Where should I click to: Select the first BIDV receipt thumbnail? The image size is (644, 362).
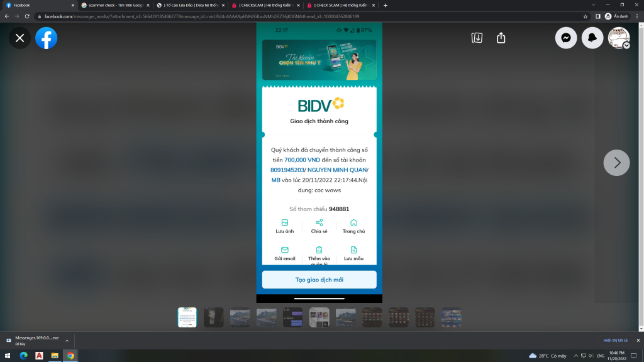(187, 317)
